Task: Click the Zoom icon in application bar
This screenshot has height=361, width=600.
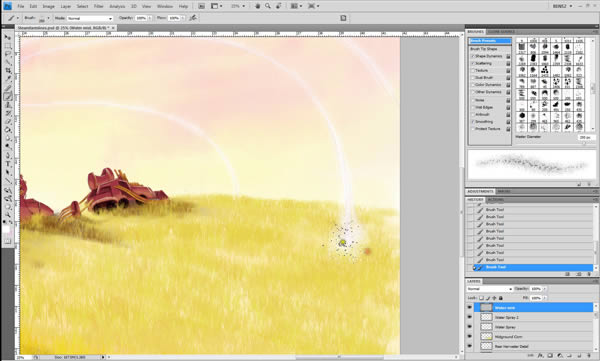Action: [268, 6]
